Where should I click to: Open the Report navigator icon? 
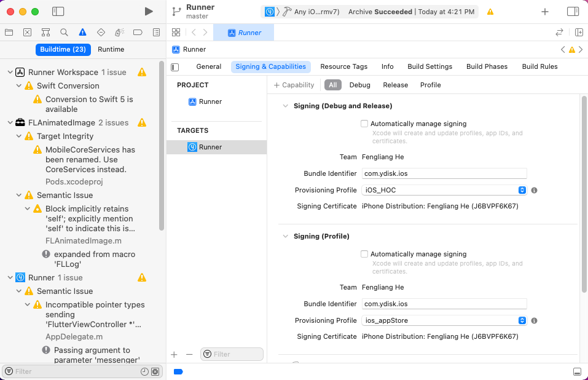tap(156, 32)
